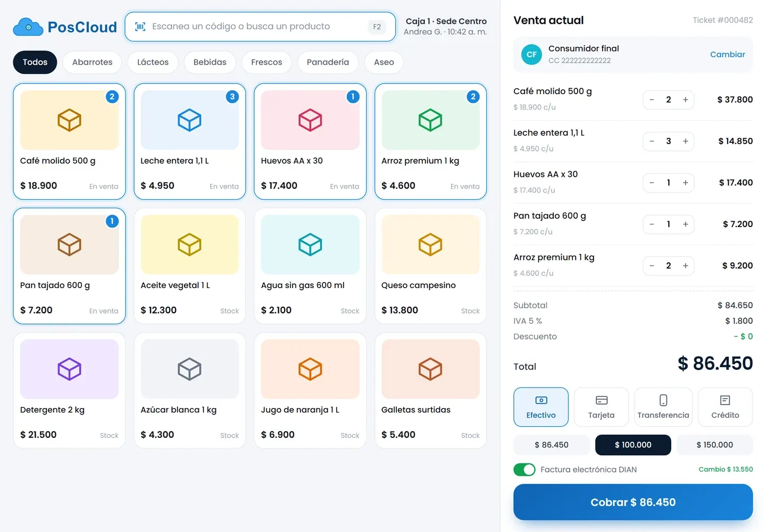Click the Azúcar blanca 1 kg box icon
766x532 pixels.
(189, 369)
